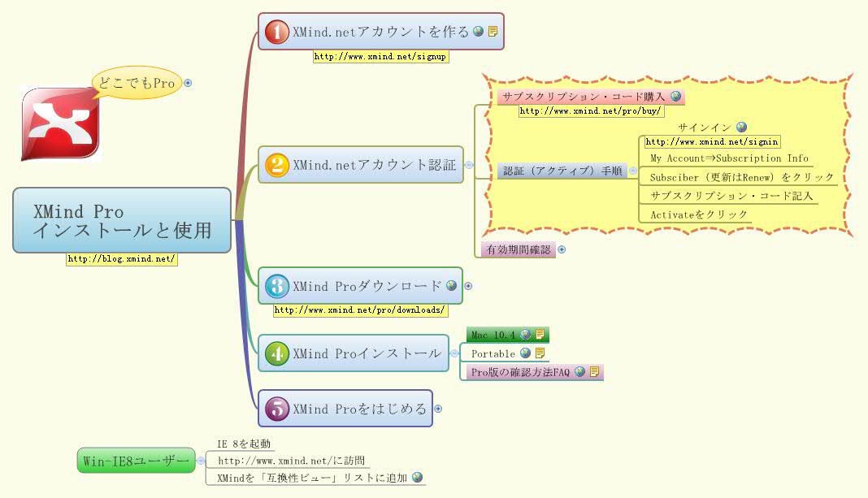Open the notes icon on the "Mac 10.4" topic
This screenshot has width=868, height=498.
540,335
